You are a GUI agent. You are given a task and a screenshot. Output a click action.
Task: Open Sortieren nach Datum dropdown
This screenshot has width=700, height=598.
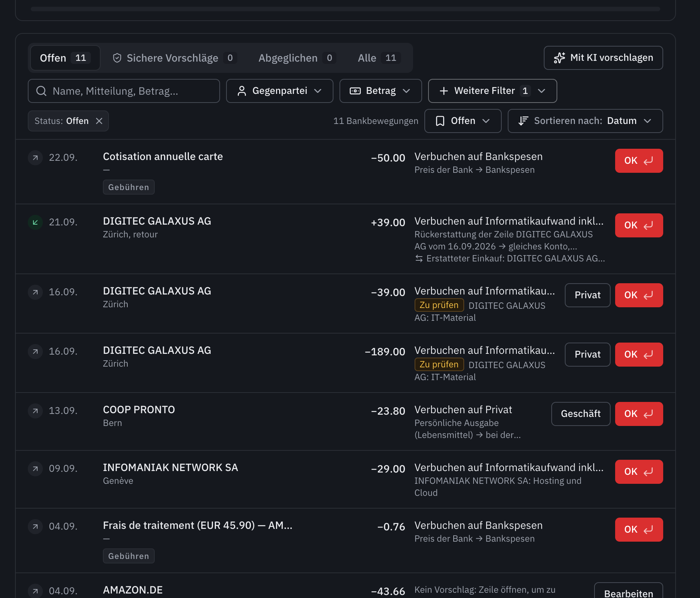point(585,121)
